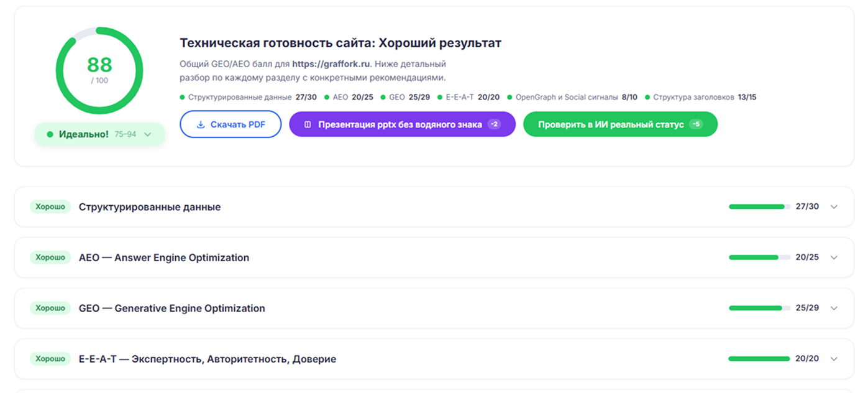Click the Хорошо badge on Структурированные данные row
The height and width of the screenshot is (393, 868).
click(x=50, y=206)
